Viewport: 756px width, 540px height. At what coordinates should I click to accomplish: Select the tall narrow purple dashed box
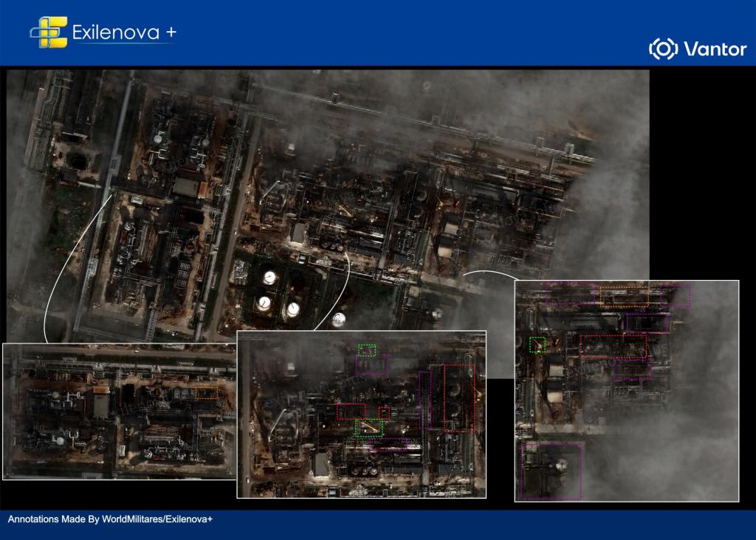coord(425,400)
